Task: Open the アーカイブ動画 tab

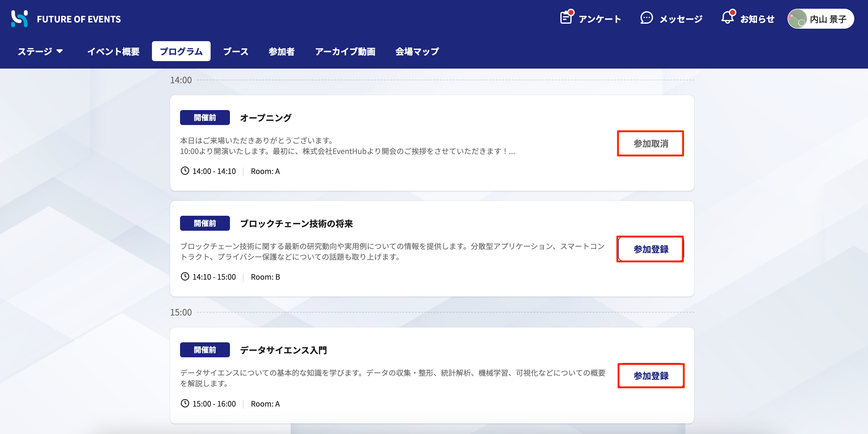Action: (x=345, y=51)
